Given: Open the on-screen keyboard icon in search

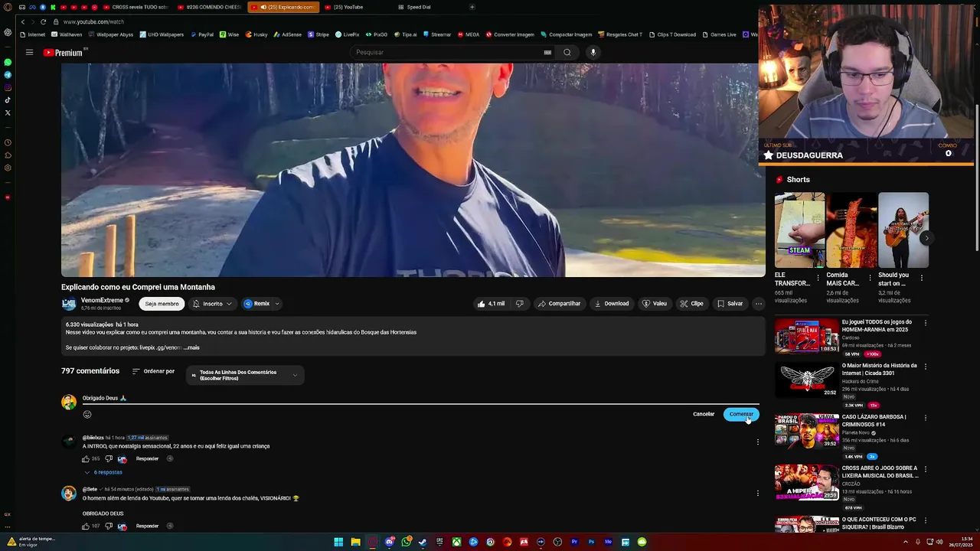Looking at the screenshot, I should 547,52.
